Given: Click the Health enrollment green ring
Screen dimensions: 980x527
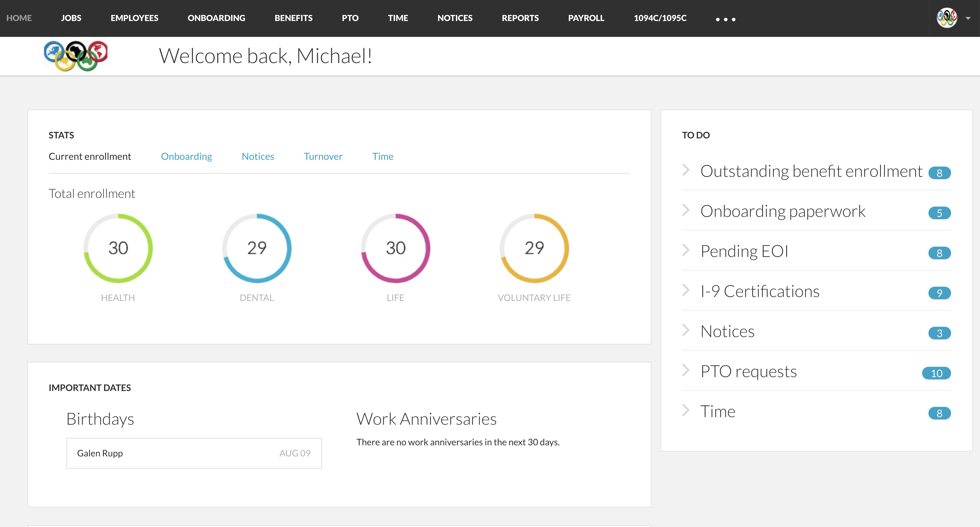Looking at the screenshot, I should point(118,248).
